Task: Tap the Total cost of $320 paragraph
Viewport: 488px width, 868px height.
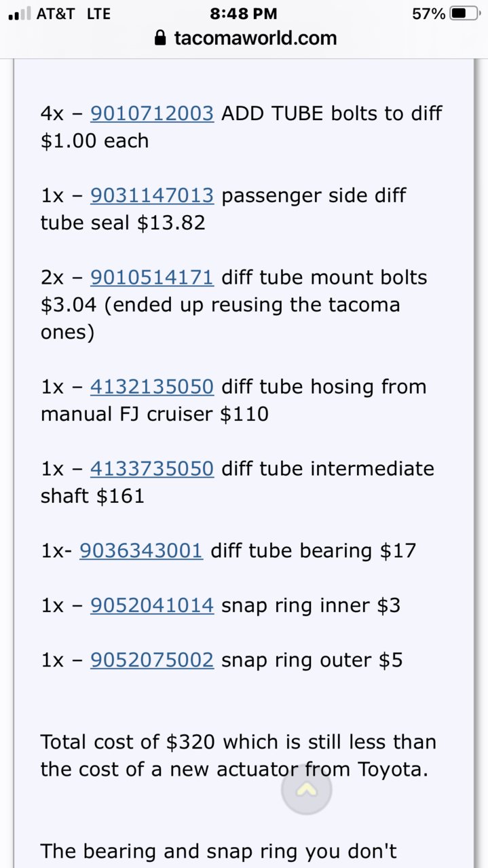Action: [238, 755]
